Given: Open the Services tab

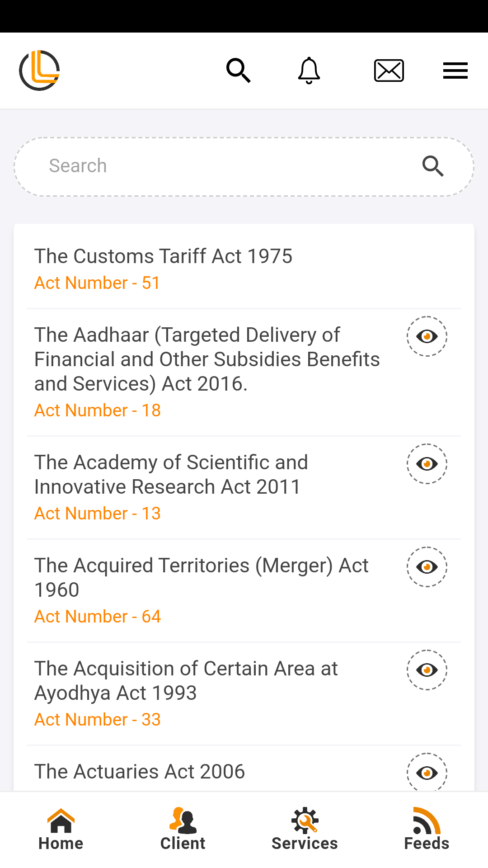Looking at the screenshot, I should (x=305, y=830).
